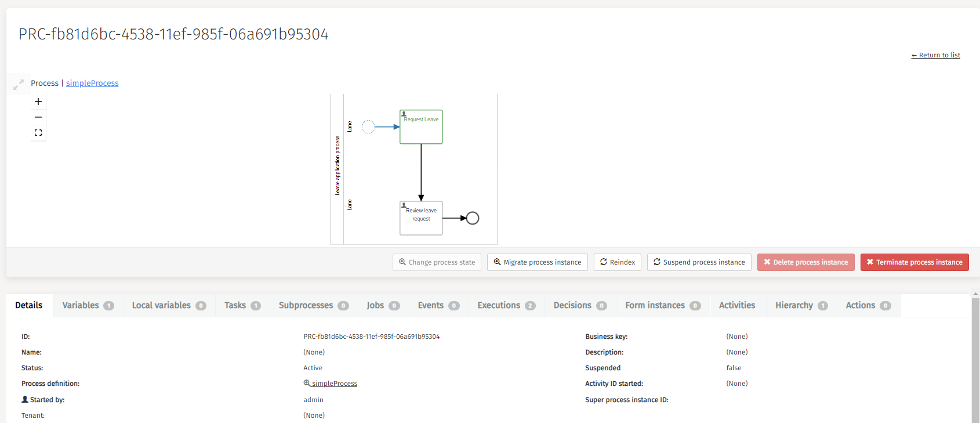Open the simpleProcess link in header

(92, 83)
